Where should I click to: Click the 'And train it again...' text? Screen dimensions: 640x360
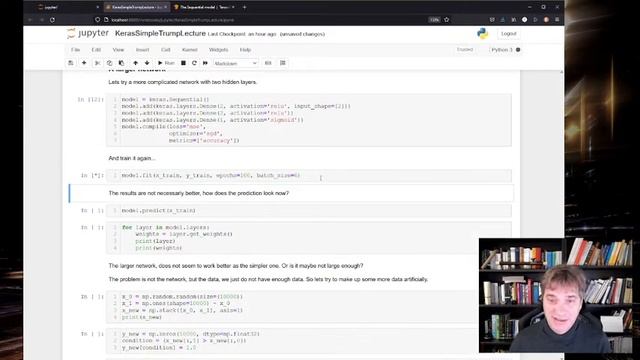tap(132, 158)
